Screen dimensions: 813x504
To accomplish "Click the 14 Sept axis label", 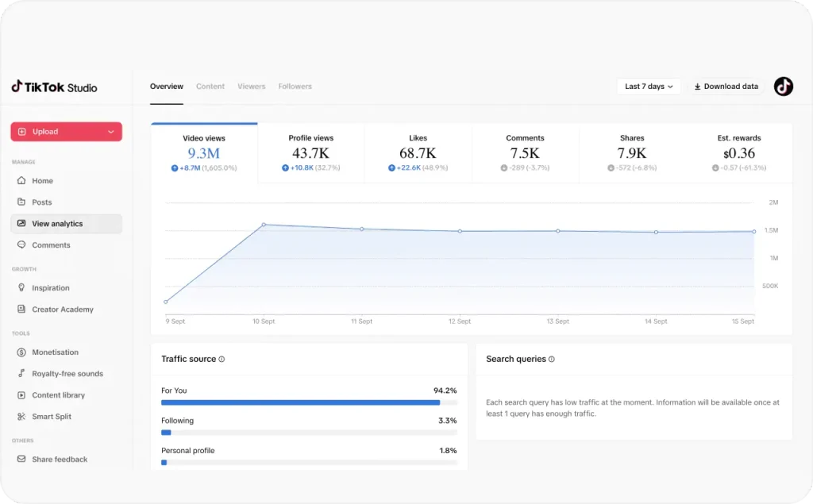I will point(656,321).
